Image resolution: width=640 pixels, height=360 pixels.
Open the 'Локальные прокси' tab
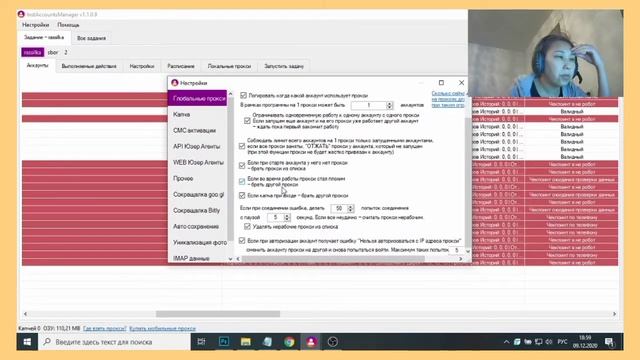tap(229, 66)
